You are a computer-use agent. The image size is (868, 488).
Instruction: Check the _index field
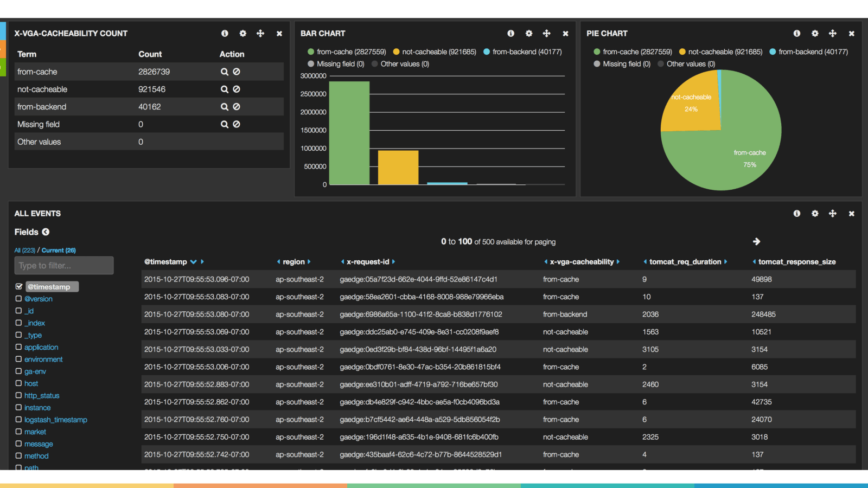[18, 323]
